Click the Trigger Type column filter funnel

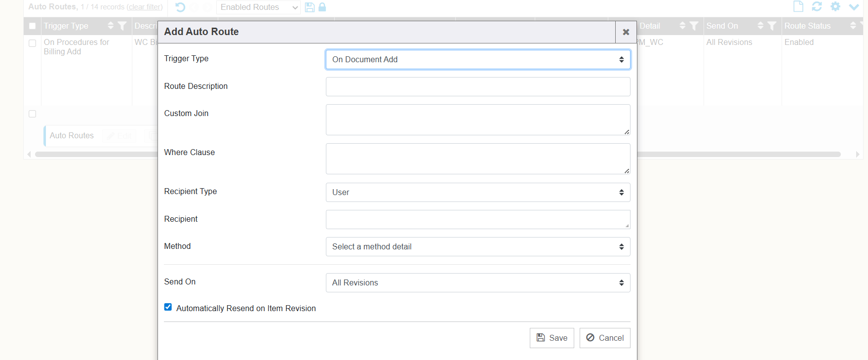tap(122, 26)
